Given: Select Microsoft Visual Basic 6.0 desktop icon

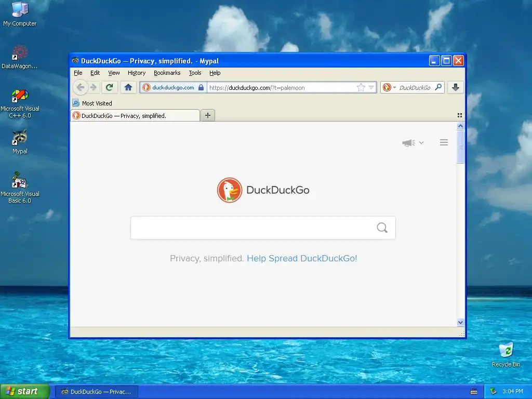Looking at the screenshot, I should pyautogui.click(x=20, y=188).
